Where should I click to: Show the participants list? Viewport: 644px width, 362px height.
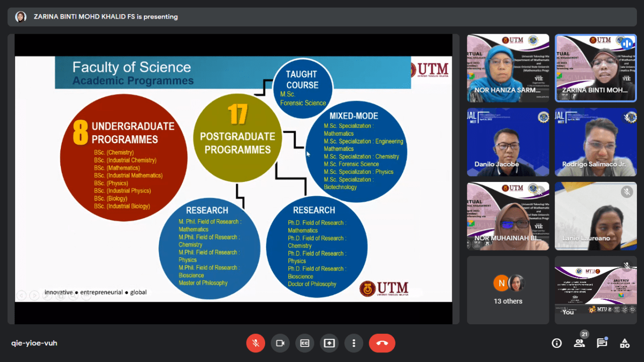point(579,343)
